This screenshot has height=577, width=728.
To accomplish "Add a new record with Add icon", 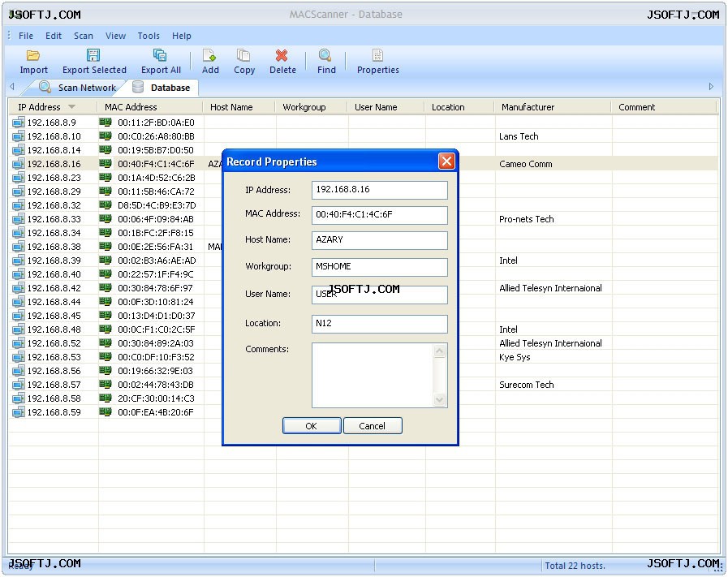I will click(209, 56).
